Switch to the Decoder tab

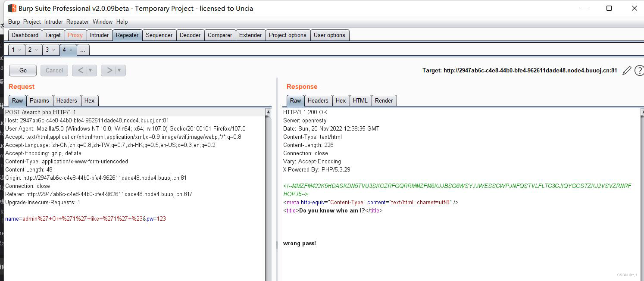tap(190, 35)
